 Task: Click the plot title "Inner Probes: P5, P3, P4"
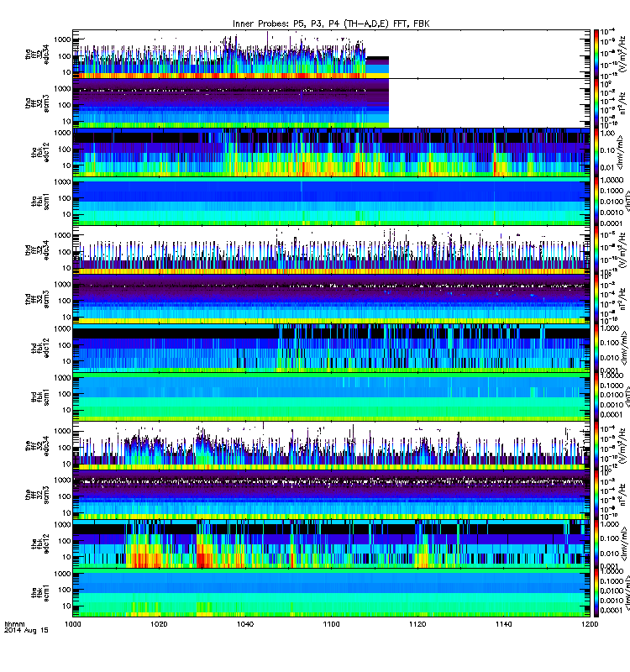[x=287, y=24]
